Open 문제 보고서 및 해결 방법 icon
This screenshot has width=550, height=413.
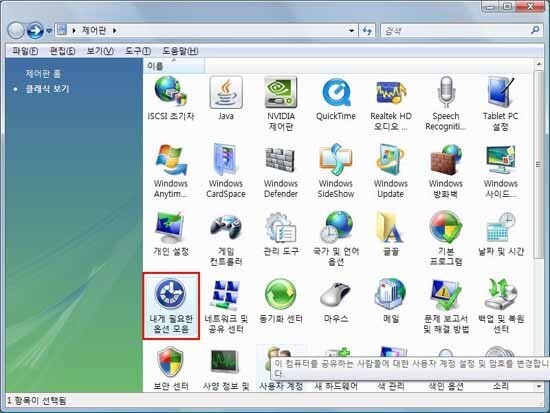click(445, 306)
